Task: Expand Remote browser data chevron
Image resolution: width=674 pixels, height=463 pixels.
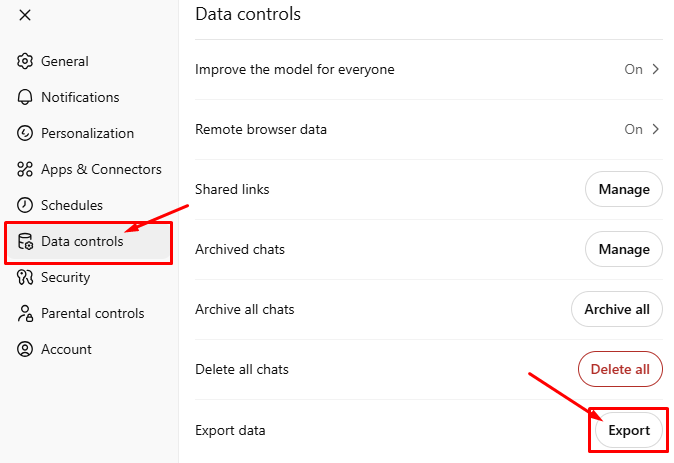Action: [656, 129]
